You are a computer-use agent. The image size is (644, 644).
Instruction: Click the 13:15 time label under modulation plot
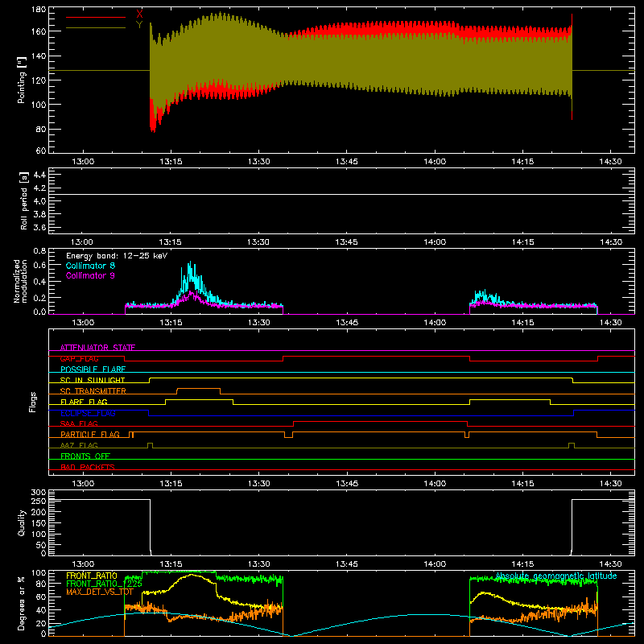pos(171,323)
